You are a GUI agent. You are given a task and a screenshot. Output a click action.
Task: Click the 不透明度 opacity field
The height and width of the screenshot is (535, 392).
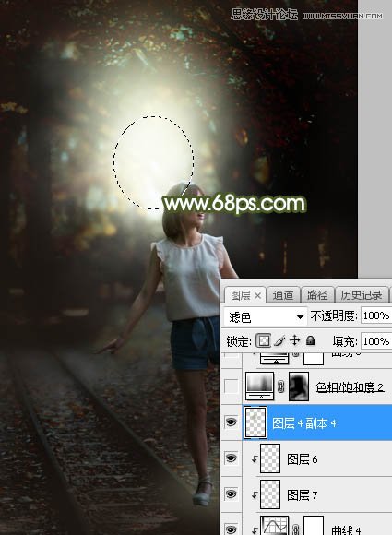(376, 316)
